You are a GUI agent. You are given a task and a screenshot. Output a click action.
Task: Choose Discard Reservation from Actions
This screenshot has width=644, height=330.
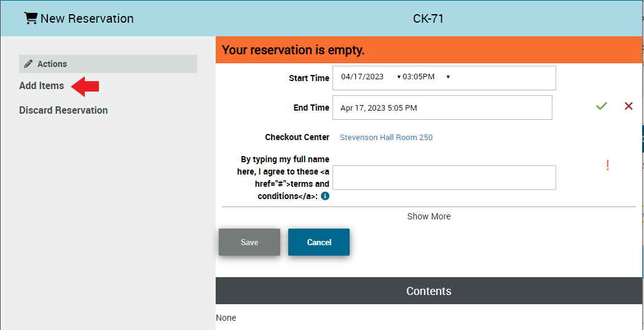tap(63, 111)
